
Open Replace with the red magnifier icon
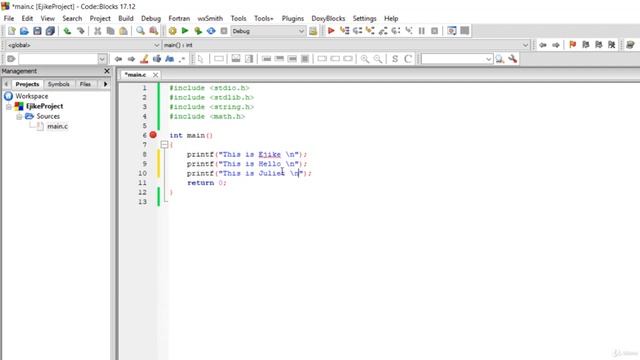pyautogui.click(x=153, y=31)
